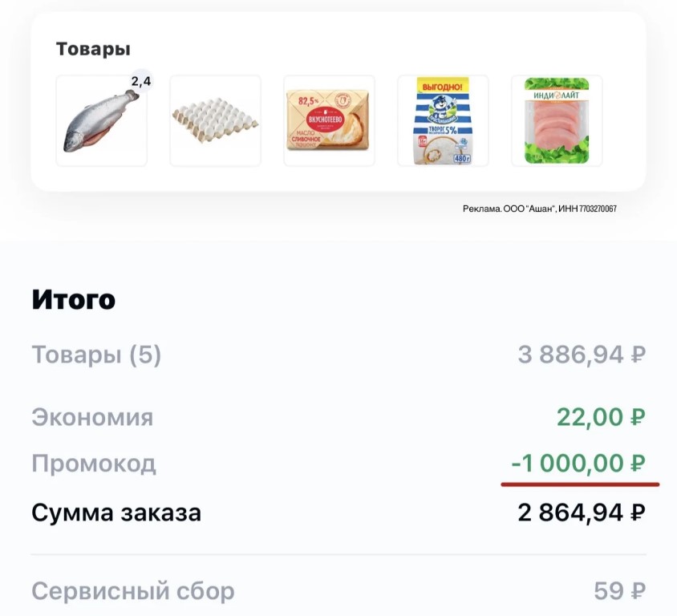Select the Сумма заказа label

[116, 513]
